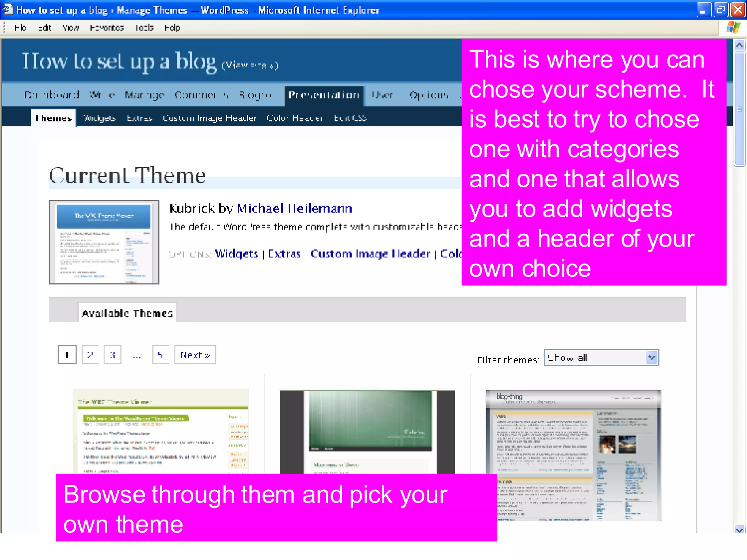Click the View site link

coord(250,65)
